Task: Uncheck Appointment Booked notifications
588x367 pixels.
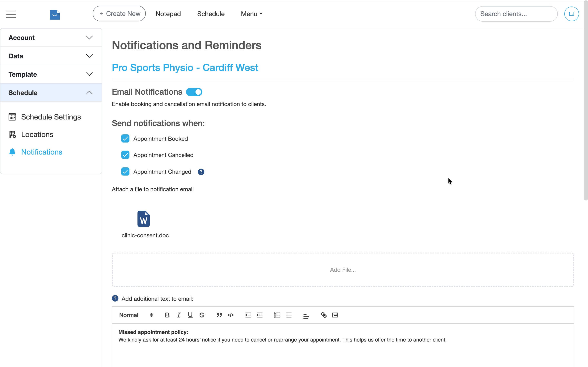Action: click(x=125, y=139)
